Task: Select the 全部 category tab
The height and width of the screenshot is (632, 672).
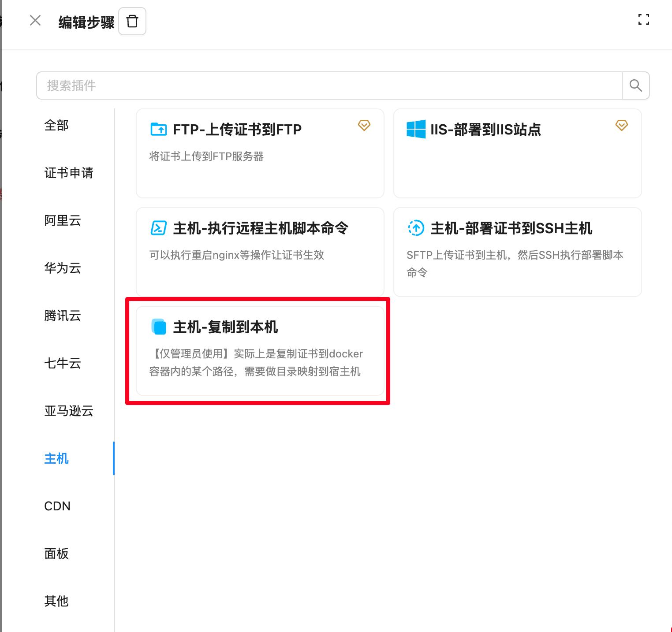Action: pos(56,126)
